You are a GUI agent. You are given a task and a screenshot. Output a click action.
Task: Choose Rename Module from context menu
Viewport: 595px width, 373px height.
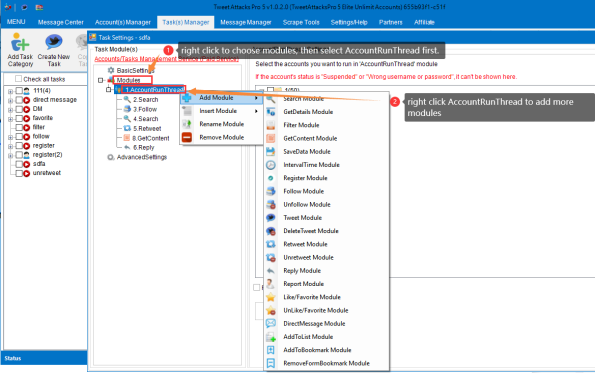pyautogui.click(x=222, y=124)
